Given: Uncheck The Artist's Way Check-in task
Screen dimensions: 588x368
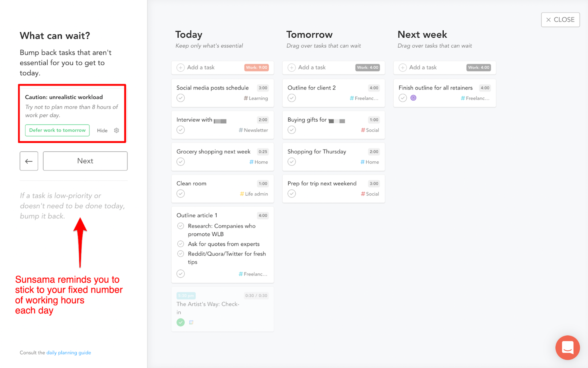Looking at the screenshot, I should point(181,322).
